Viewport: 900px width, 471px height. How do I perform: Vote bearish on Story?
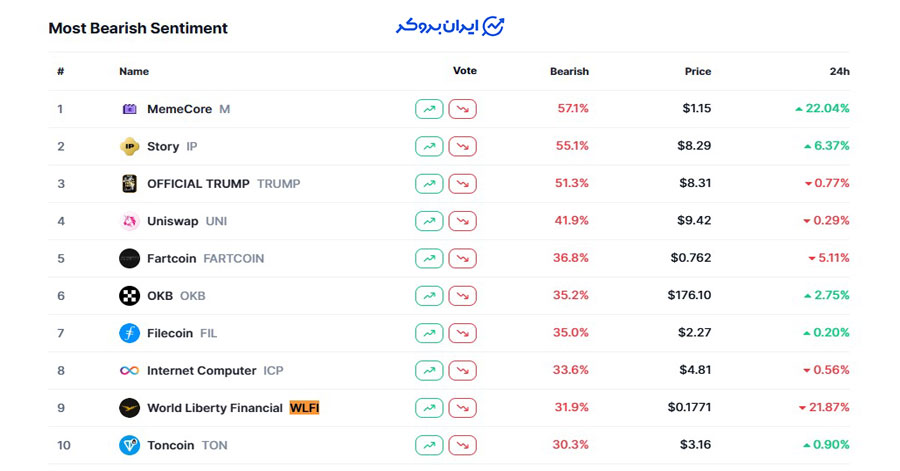(x=462, y=146)
